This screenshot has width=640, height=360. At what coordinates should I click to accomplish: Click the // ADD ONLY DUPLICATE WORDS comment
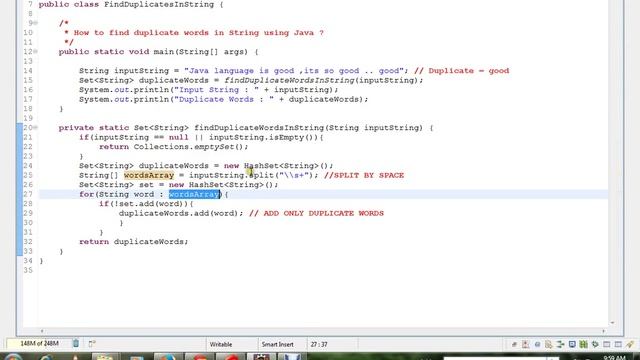pyautogui.click(x=316, y=213)
